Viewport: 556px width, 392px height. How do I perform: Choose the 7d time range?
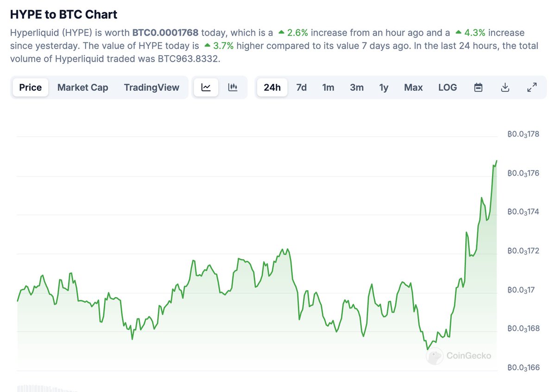(302, 87)
